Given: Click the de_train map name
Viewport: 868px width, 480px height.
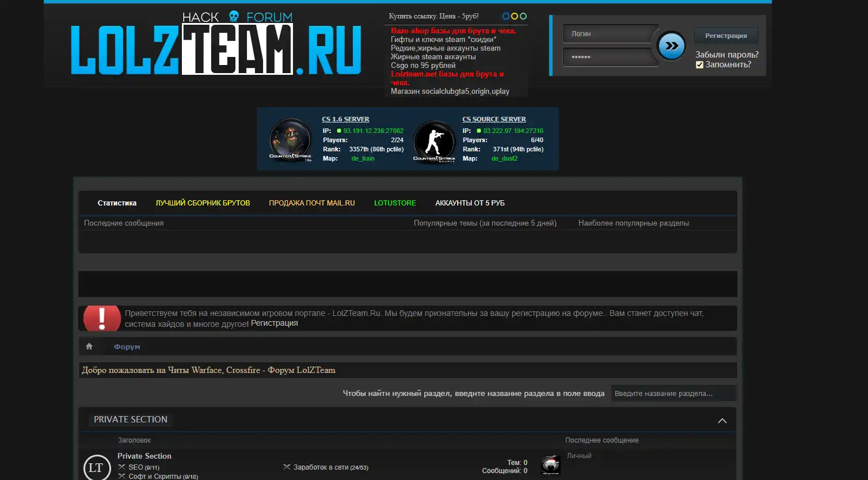Looking at the screenshot, I should (363, 158).
